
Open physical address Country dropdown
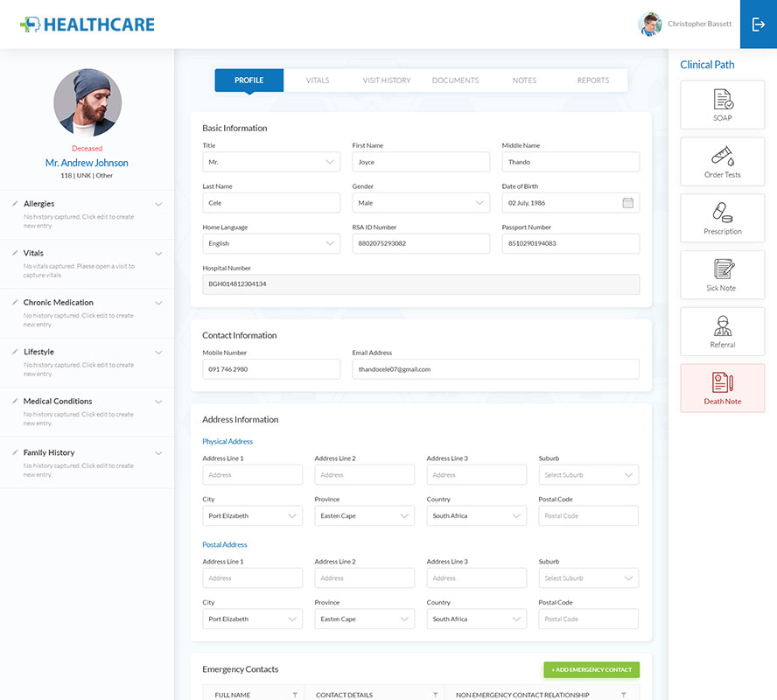[x=476, y=515]
